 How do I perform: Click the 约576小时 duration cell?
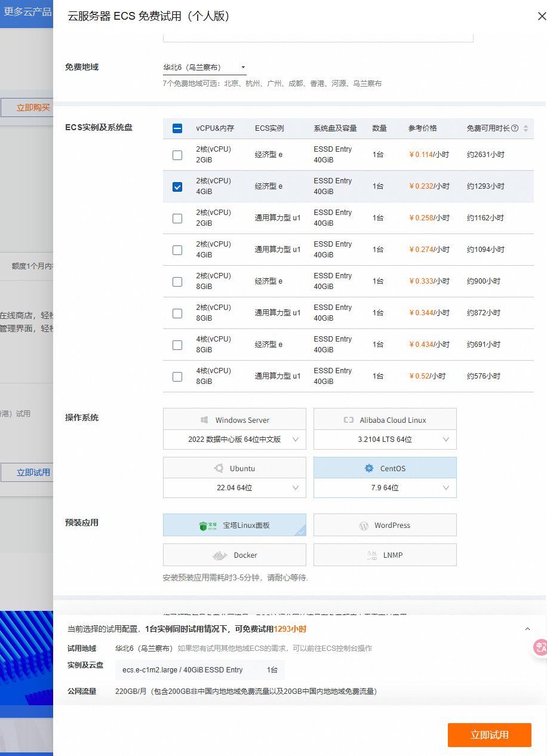pyautogui.click(x=484, y=376)
